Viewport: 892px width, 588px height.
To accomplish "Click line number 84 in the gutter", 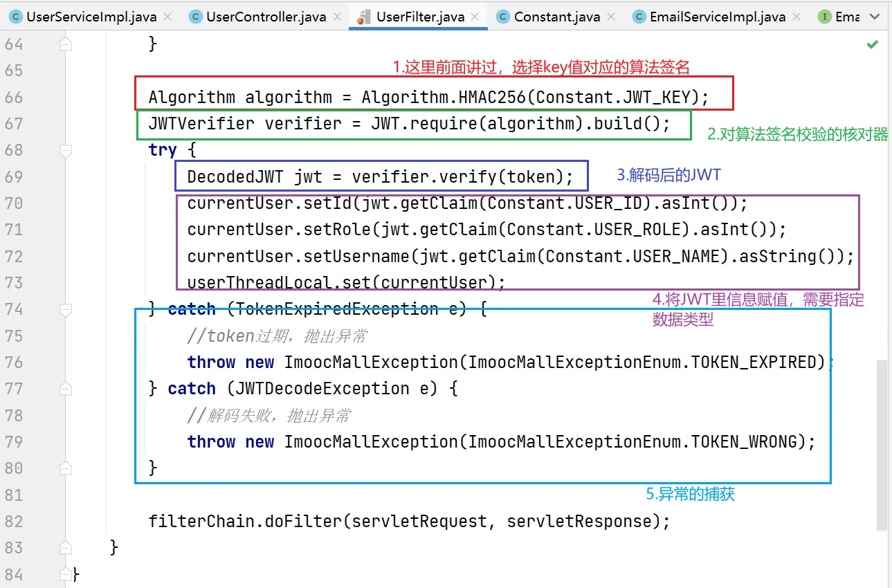I will [14, 575].
